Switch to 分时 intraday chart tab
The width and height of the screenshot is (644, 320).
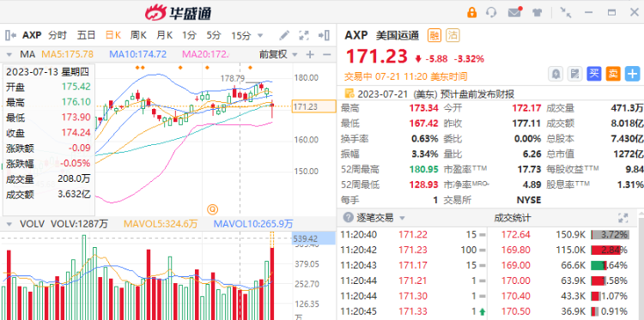pyautogui.click(x=57, y=35)
